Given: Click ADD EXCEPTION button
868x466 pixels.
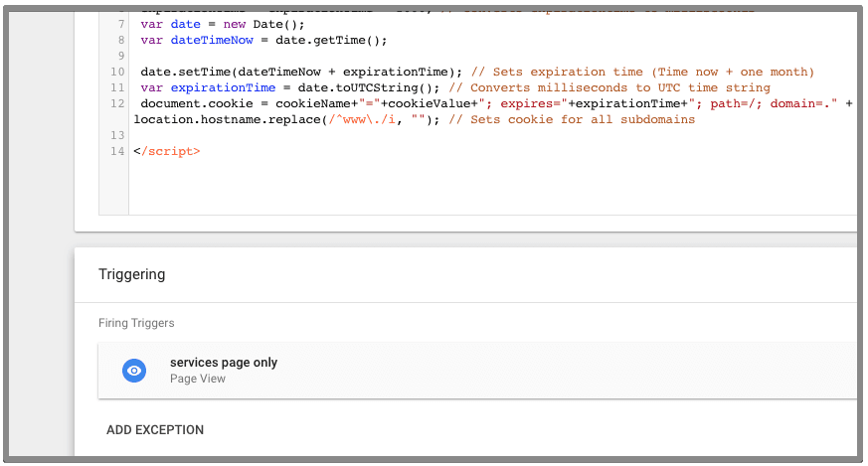Looking at the screenshot, I should pyautogui.click(x=155, y=430).
